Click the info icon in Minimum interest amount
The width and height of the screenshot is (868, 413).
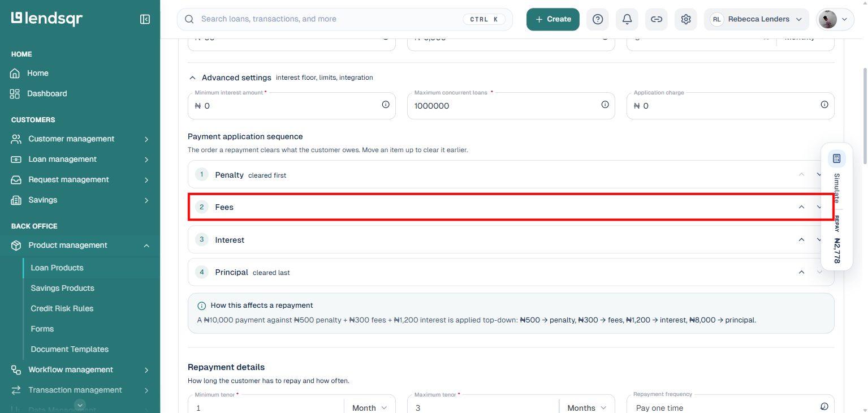click(386, 105)
